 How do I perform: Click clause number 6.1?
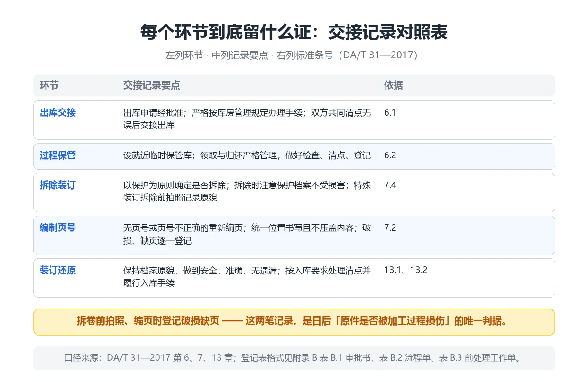pyautogui.click(x=390, y=113)
